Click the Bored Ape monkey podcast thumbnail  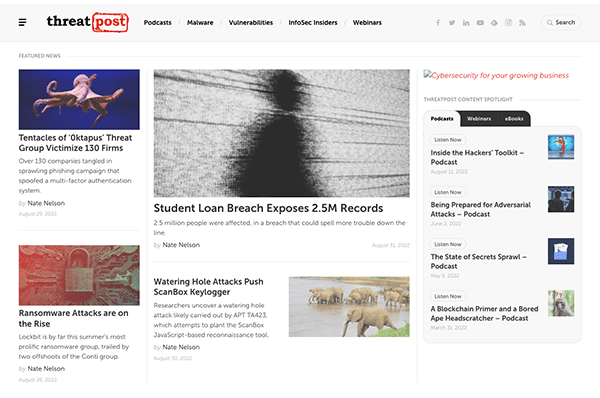561,303
